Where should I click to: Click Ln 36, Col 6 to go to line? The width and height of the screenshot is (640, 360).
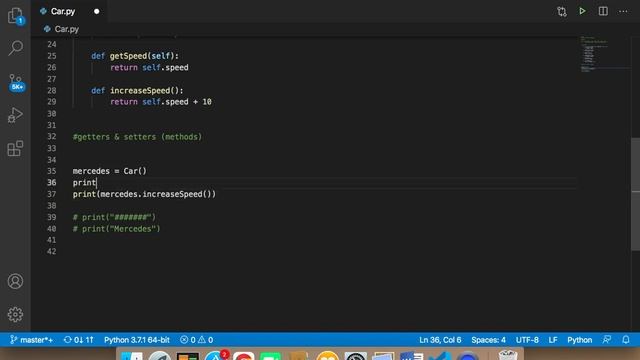(440, 340)
